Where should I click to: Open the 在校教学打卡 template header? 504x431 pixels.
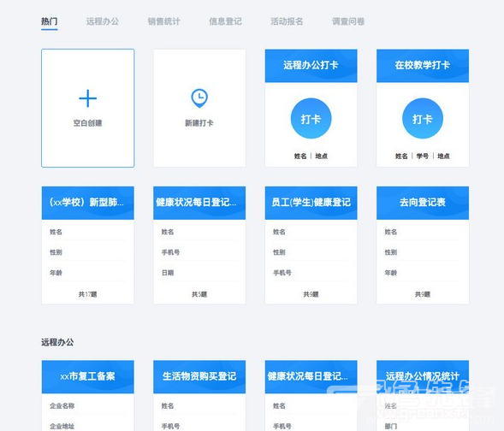(x=423, y=66)
